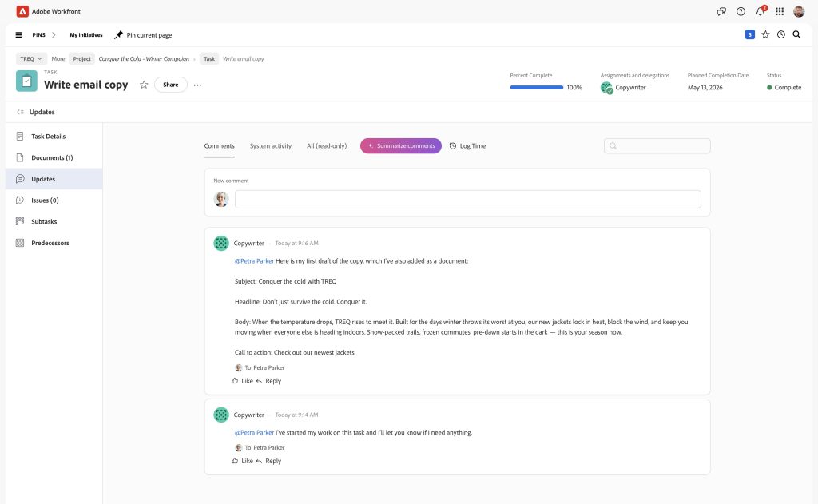
Task: Click To Petra Parker recipient under first draft comment
Action: pyautogui.click(x=260, y=368)
